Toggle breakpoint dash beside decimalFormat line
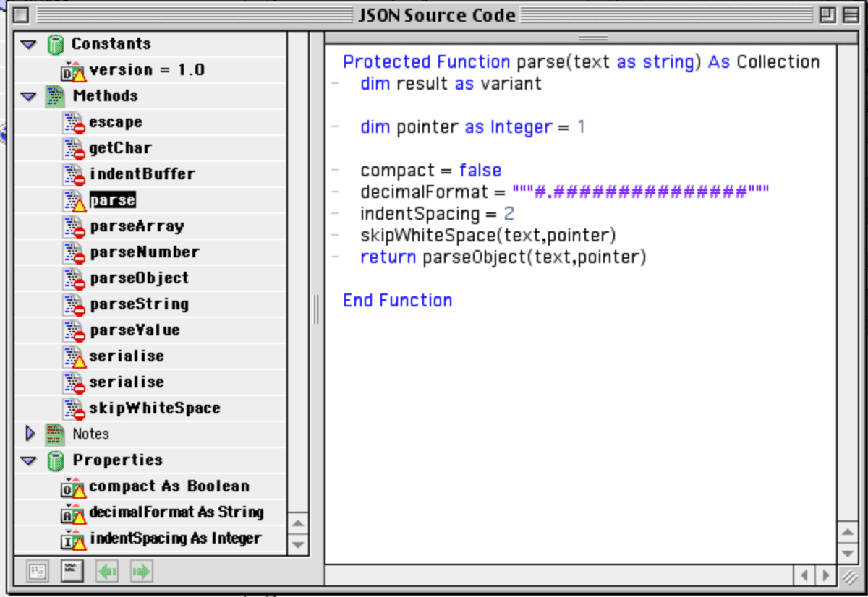Screen dimensions: 868x597 click(x=334, y=192)
